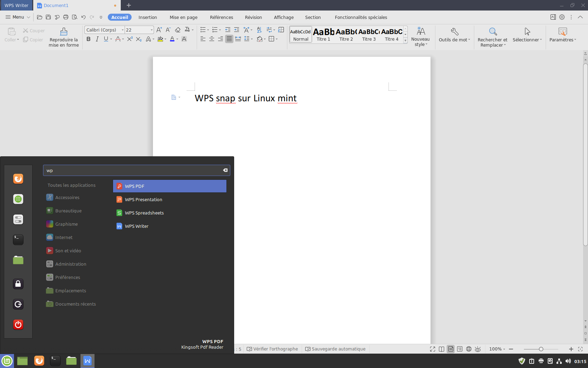
Task: Decrease paragraph indent
Action: point(228,30)
